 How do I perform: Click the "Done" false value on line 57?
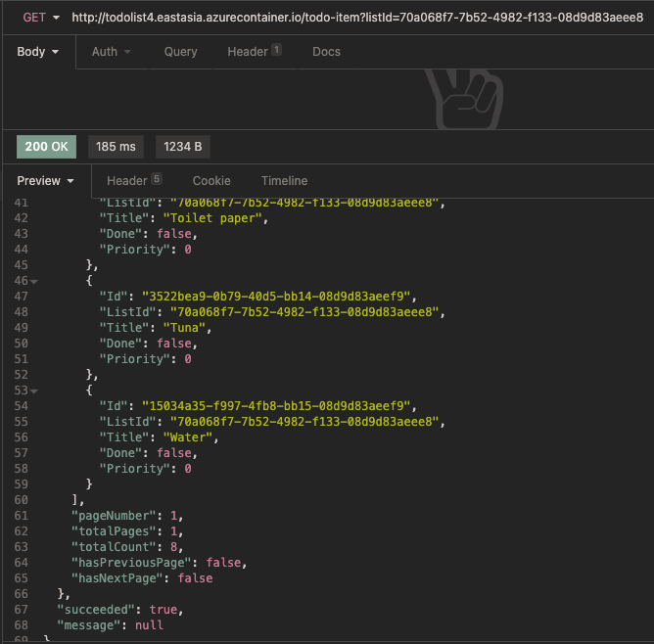(174, 453)
